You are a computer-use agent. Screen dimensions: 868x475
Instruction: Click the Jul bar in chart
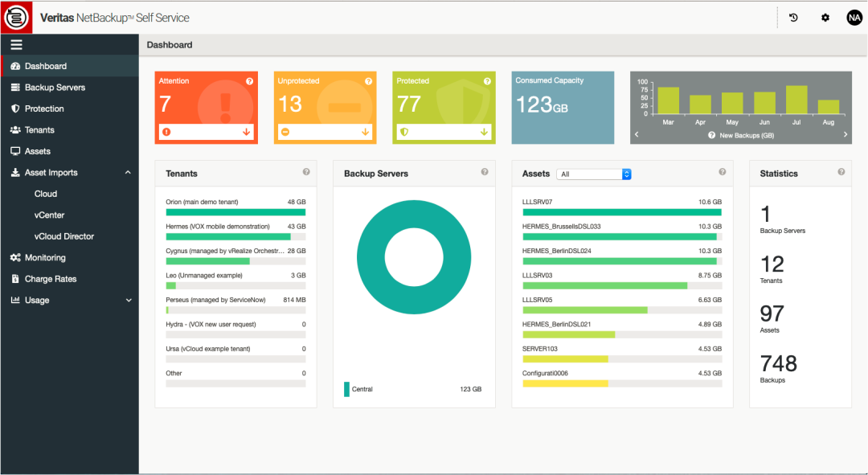[x=796, y=100]
